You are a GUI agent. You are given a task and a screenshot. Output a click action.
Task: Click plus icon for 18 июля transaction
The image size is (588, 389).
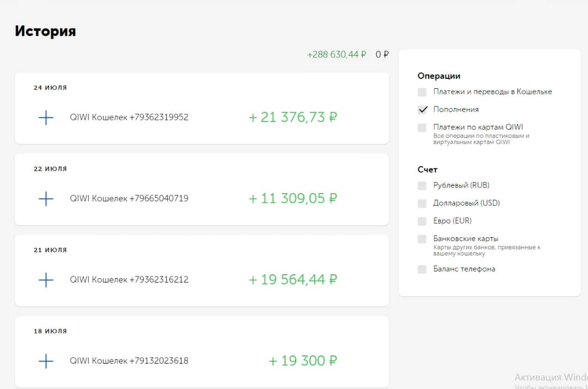click(46, 361)
